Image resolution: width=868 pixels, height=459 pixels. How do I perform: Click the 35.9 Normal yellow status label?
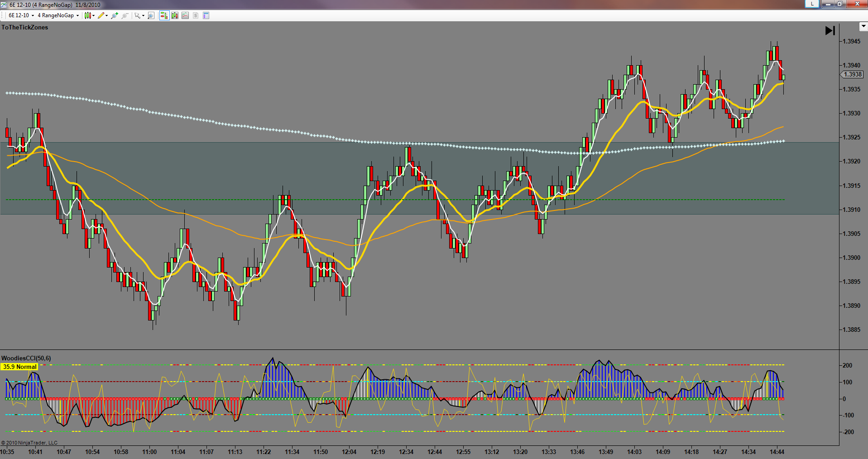pyautogui.click(x=19, y=367)
